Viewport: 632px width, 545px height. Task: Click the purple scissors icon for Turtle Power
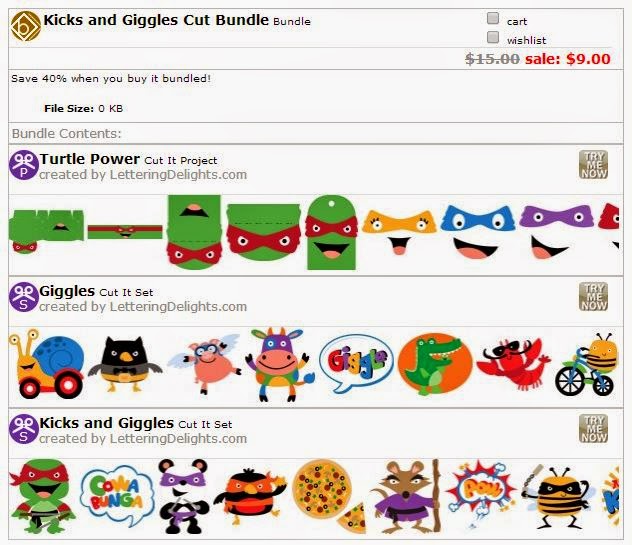[x=24, y=164]
